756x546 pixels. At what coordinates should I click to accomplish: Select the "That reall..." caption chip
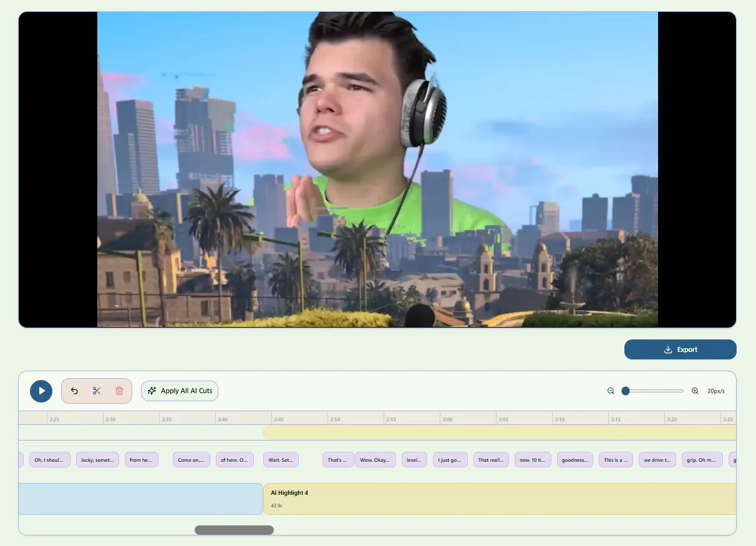[x=491, y=460]
